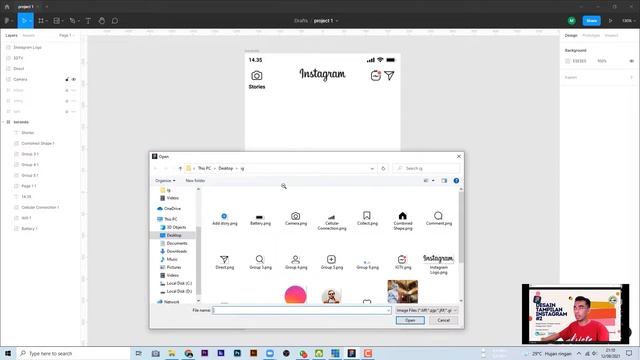Screen dimensions: 640x360
Task: Click the refresh button in Open dialog
Action: pyautogui.click(x=383, y=168)
